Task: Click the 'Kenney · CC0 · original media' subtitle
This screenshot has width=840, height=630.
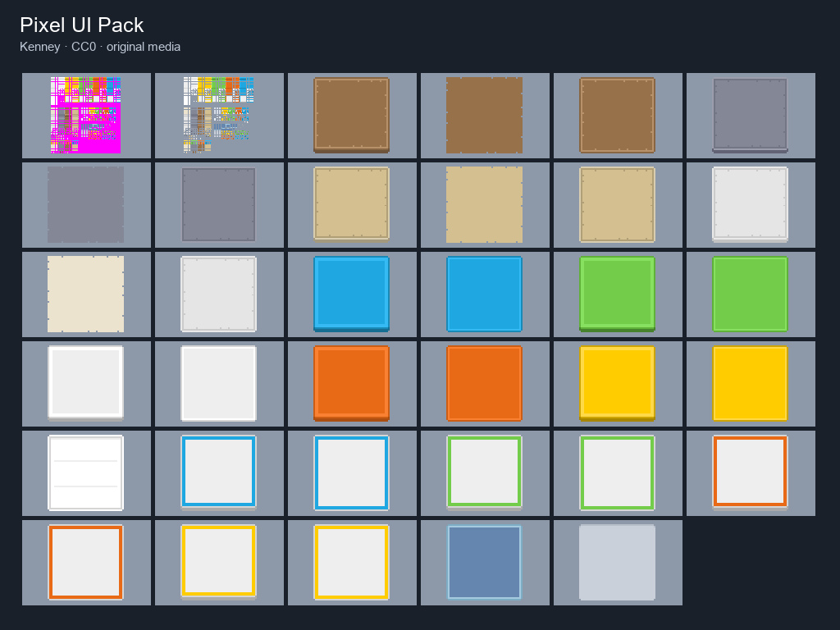Action: click(x=100, y=47)
